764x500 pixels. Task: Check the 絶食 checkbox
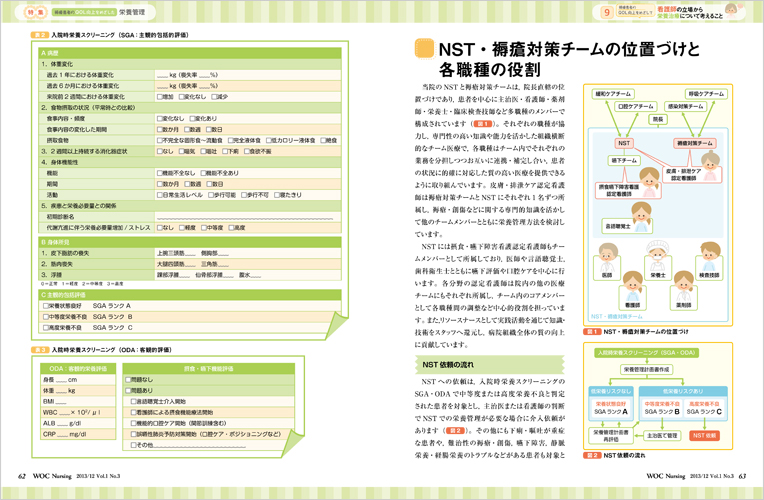pyautogui.click(x=323, y=140)
